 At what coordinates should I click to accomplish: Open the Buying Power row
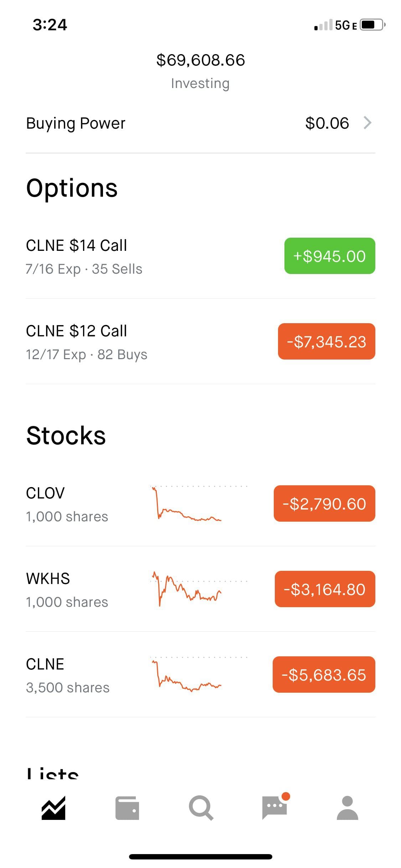(200, 123)
